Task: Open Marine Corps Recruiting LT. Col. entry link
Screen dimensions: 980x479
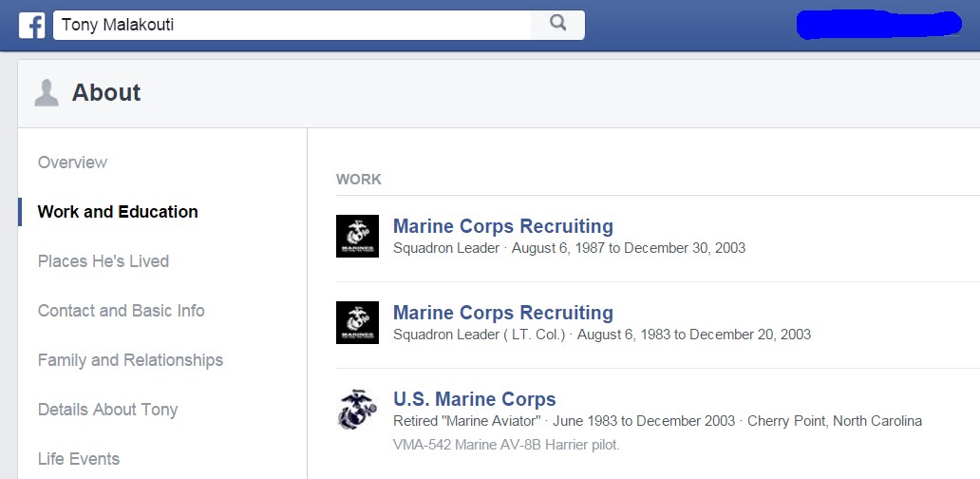Action: 502,313
